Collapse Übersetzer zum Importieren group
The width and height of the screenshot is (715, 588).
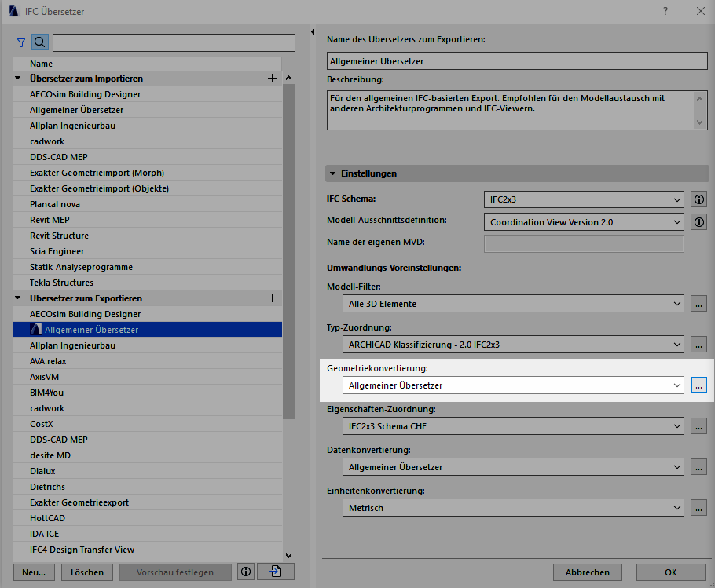pos(18,79)
